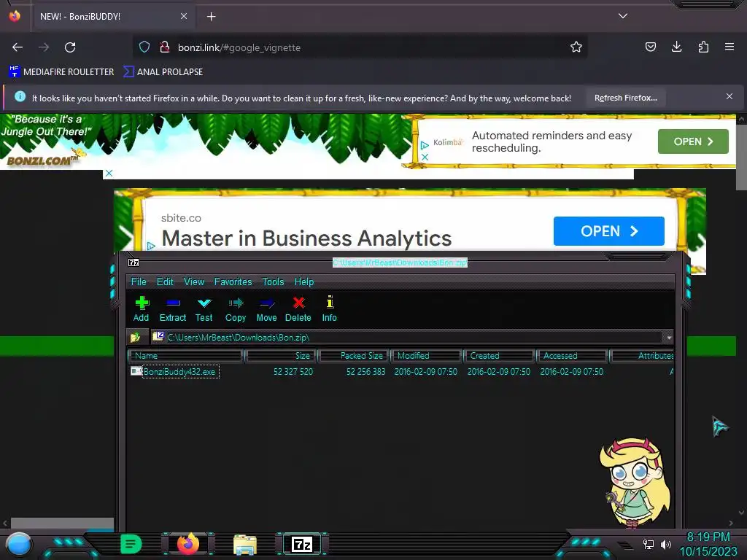Sort by the Size column header
747x560 pixels.
pos(281,356)
